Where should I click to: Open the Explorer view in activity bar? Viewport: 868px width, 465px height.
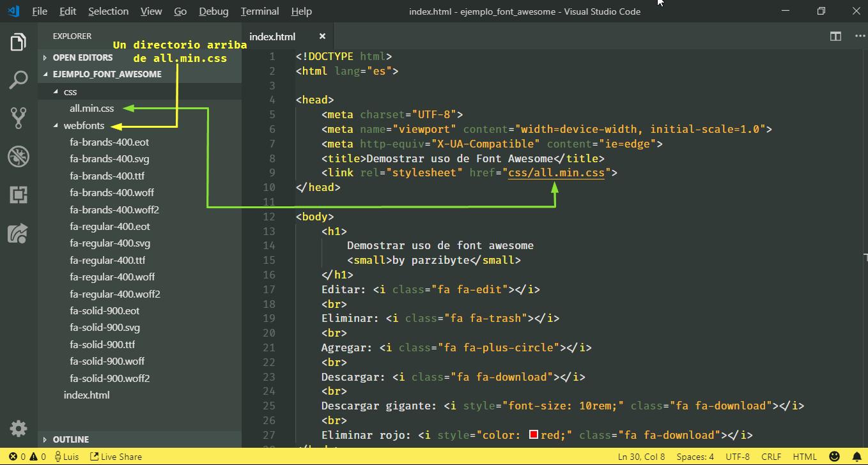click(x=19, y=42)
